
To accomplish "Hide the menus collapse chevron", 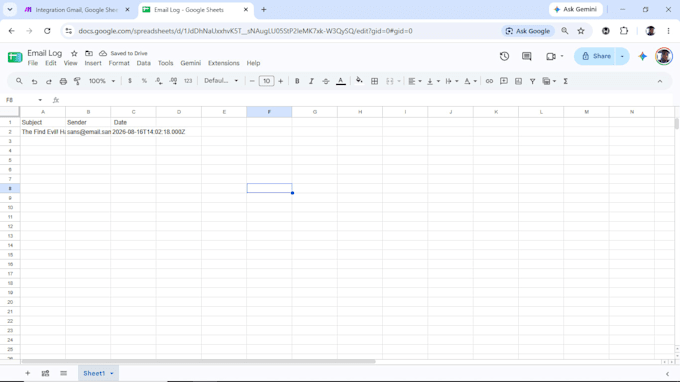I will pyautogui.click(x=660, y=81).
